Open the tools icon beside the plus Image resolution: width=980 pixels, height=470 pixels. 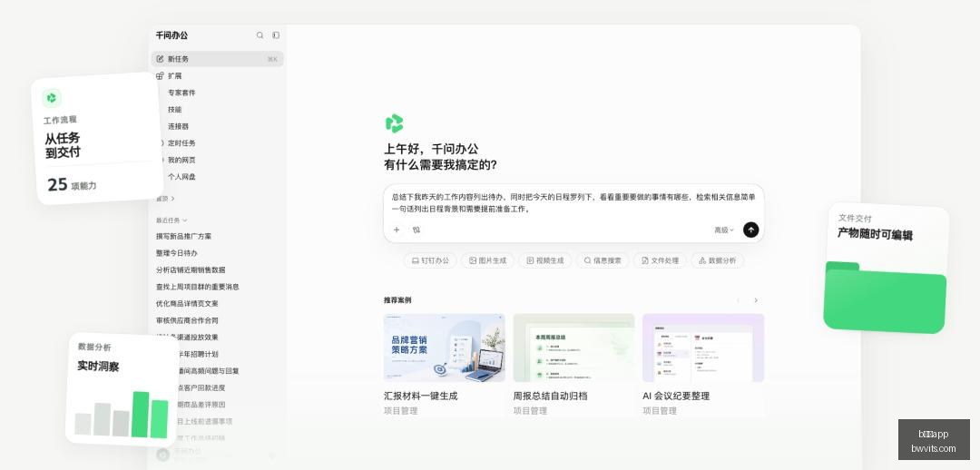click(x=416, y=230)
